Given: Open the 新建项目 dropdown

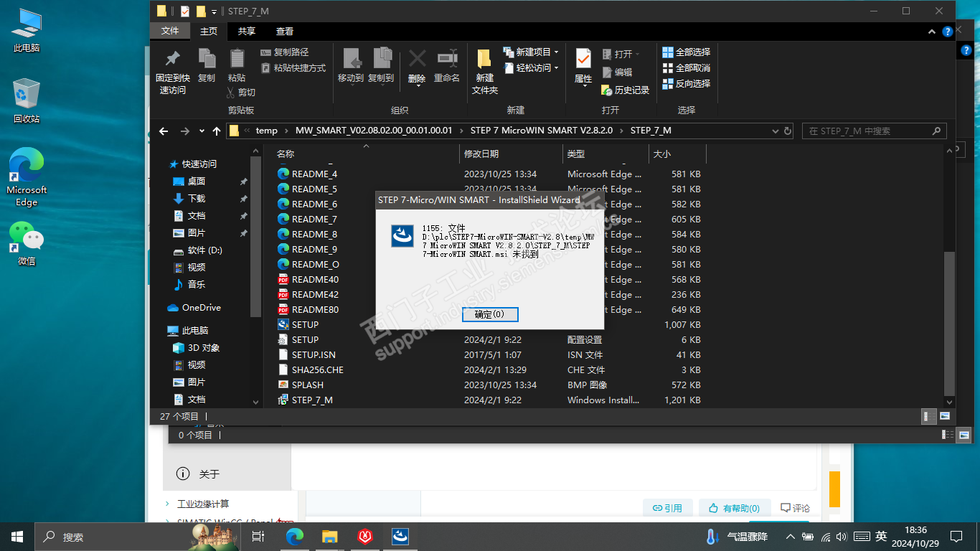Looking at the screenshot, I should pyautogui.click(x=530, y=52).
